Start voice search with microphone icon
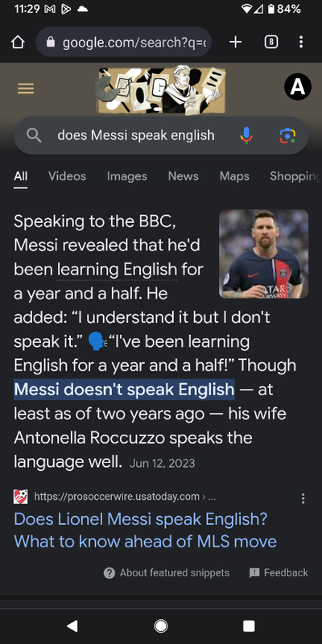Screen dimensions: 322x644 coord(246,135)
